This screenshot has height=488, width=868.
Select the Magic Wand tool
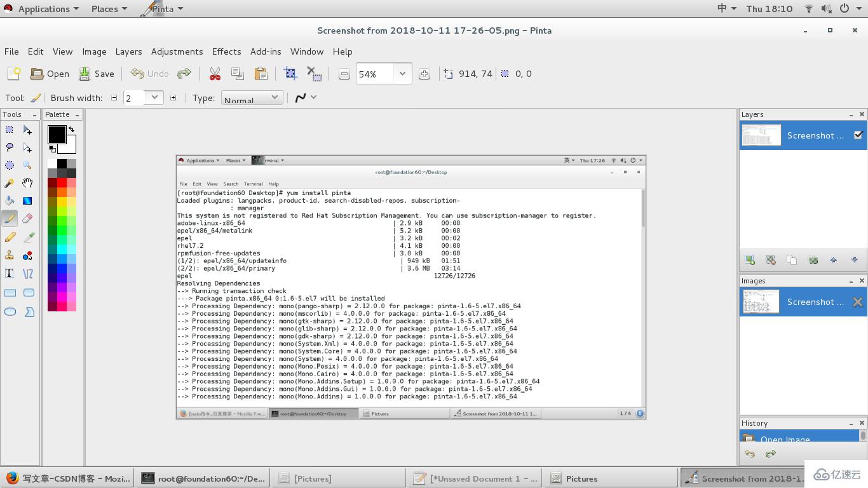pyautogui.click(x=10, y=183)
